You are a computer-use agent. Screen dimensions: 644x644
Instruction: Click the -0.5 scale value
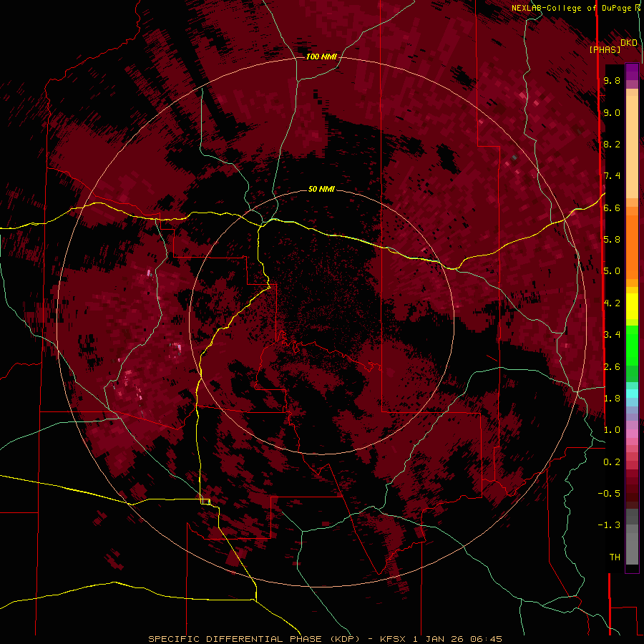pyautogui.click(x=609, y=494)
